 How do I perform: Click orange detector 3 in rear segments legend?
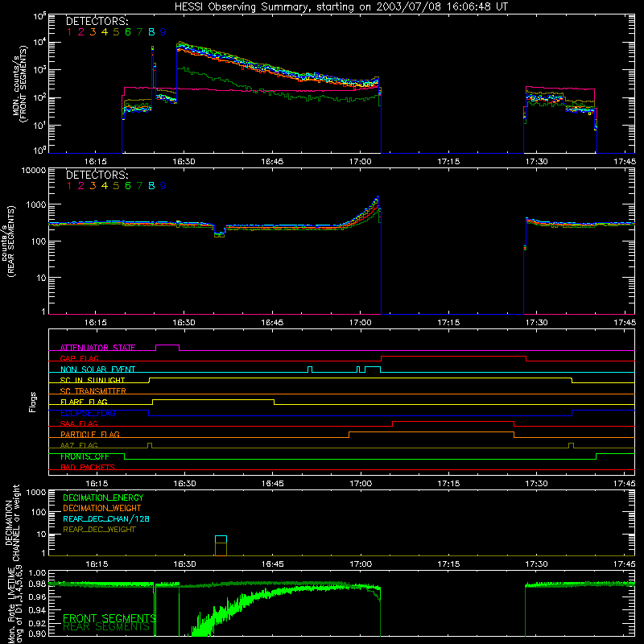pyautogui.click(x=93, y=186)
